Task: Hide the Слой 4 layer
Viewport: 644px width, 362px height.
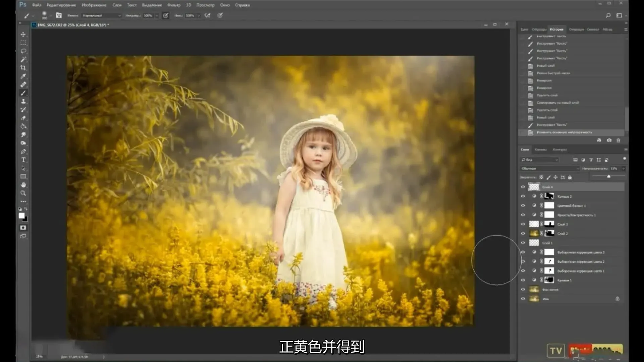Action: point(523,187)
